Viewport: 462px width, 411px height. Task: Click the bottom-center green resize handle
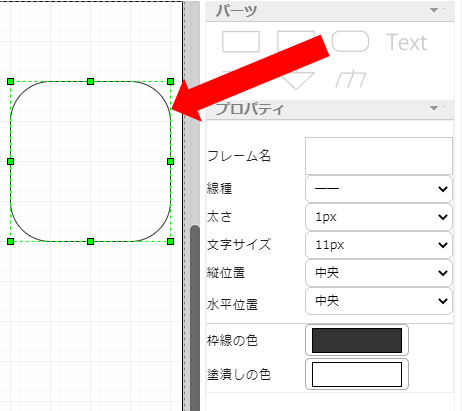(90, 241)
